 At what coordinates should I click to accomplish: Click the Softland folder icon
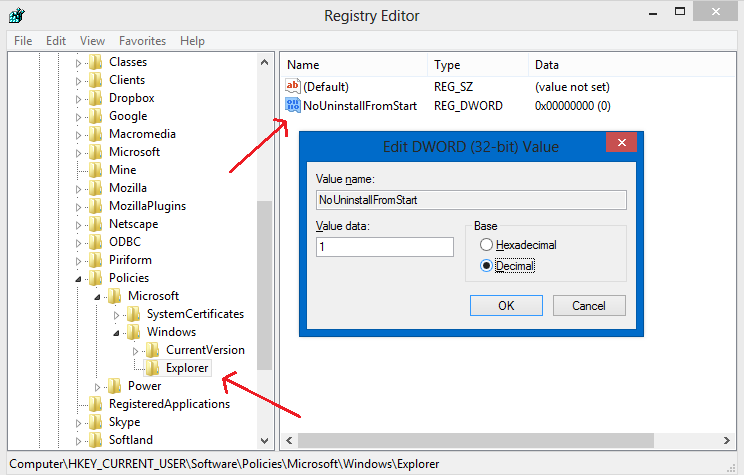(x=96, y=440)
